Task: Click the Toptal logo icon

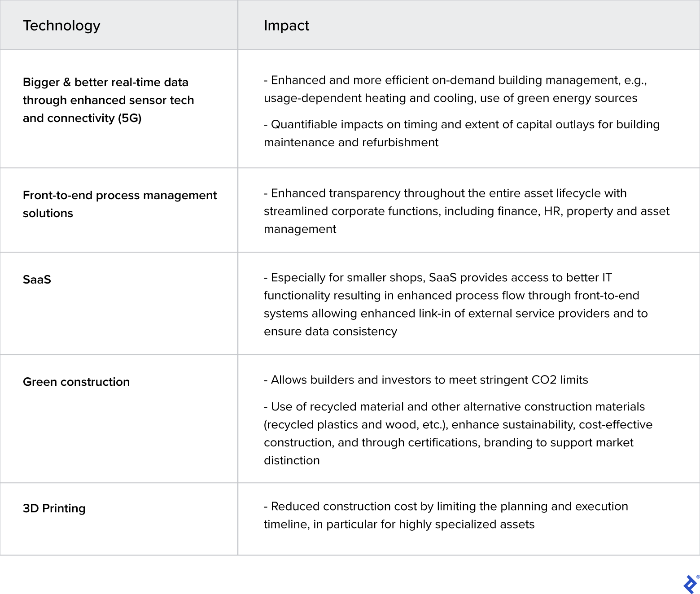Action: point(691,584)
